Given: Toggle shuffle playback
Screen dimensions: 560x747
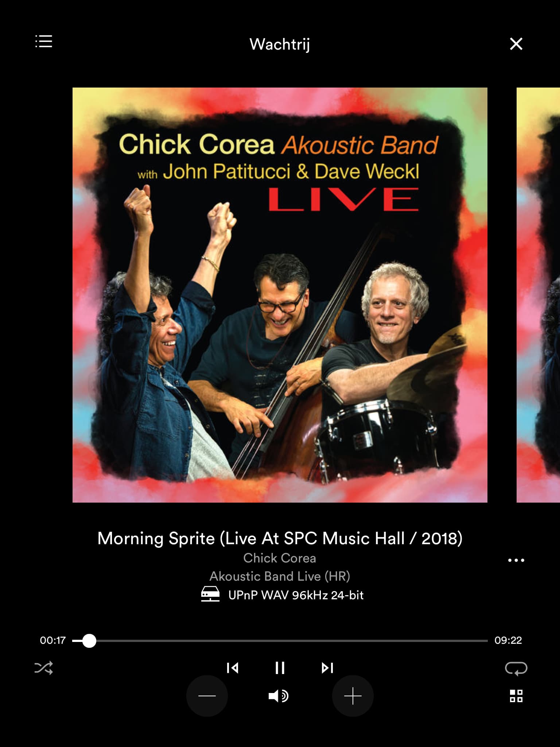Looking at the screenshot, I should [44, 668].
